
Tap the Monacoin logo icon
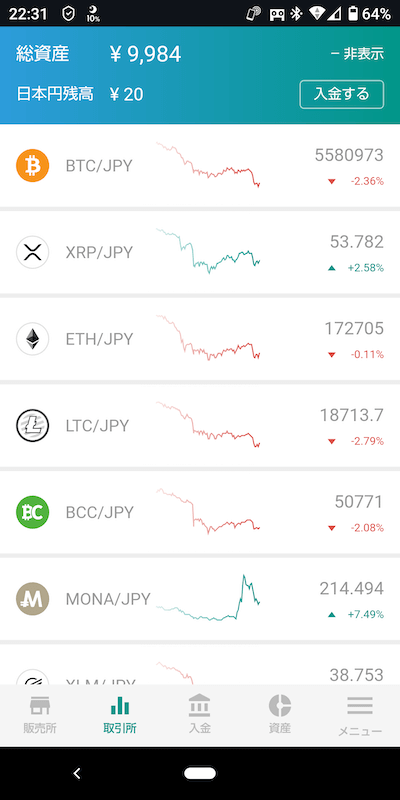[x=33, y=598]
